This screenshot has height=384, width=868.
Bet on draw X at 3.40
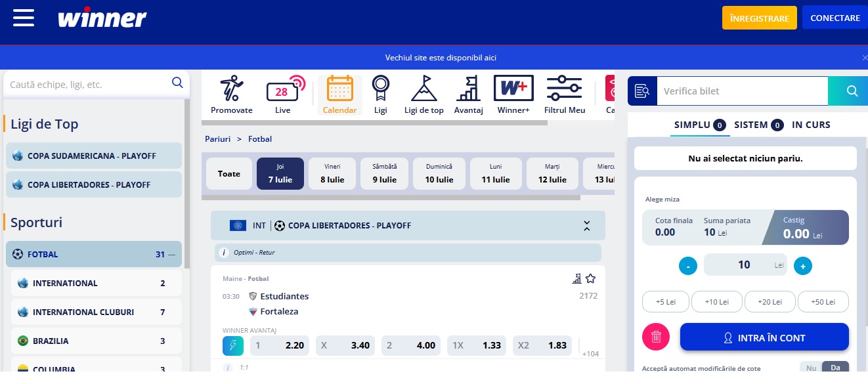coord(346,345)
